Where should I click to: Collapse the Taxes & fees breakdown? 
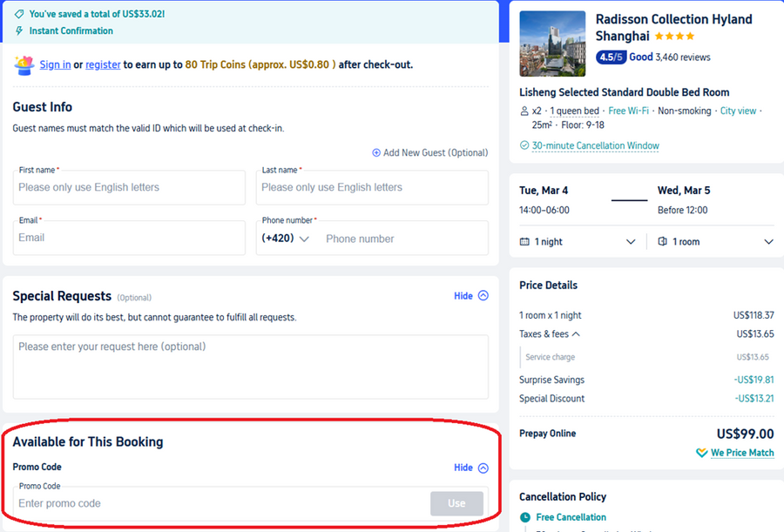[x=576, y=334]
